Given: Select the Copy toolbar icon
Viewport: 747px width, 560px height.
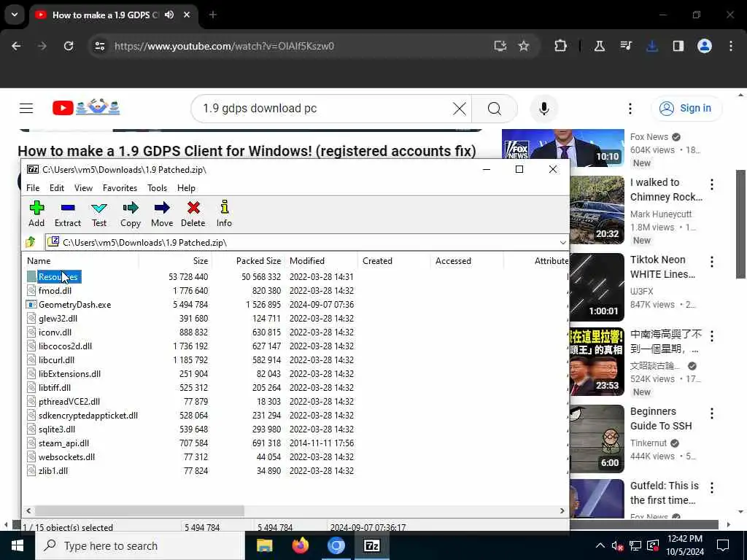Looking at the screenshot, I should pyautogui.click(x=130, y=214).
